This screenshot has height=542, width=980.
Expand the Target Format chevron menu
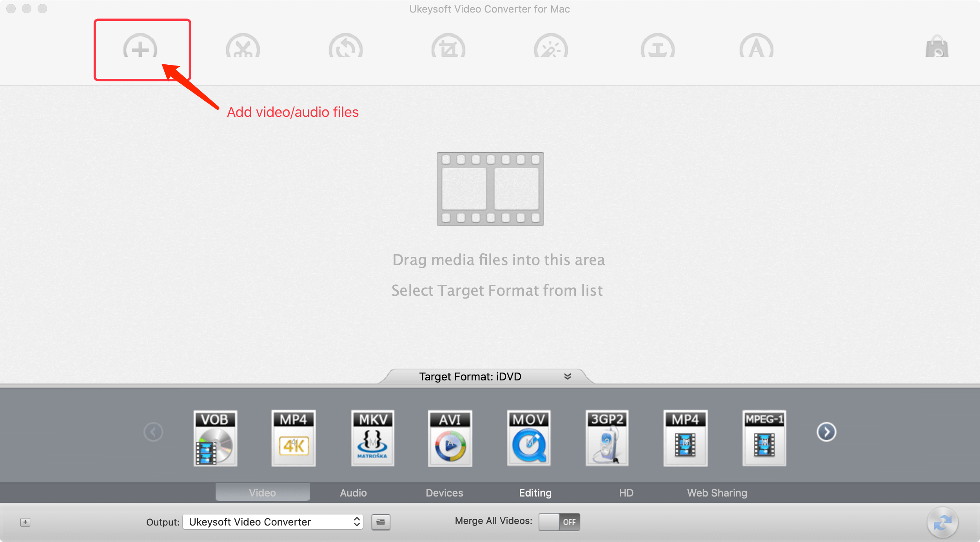568,376
